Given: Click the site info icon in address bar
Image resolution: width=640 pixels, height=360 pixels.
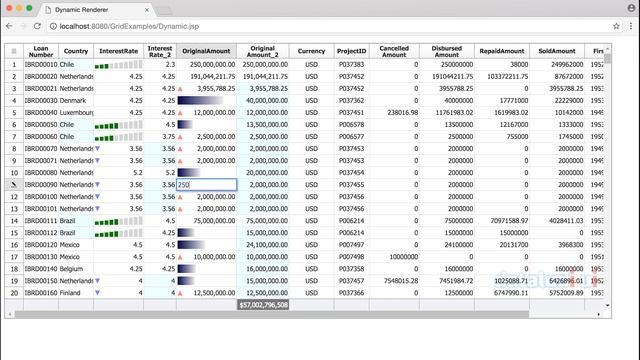Looking at the screenshot, I should [53, 26].
